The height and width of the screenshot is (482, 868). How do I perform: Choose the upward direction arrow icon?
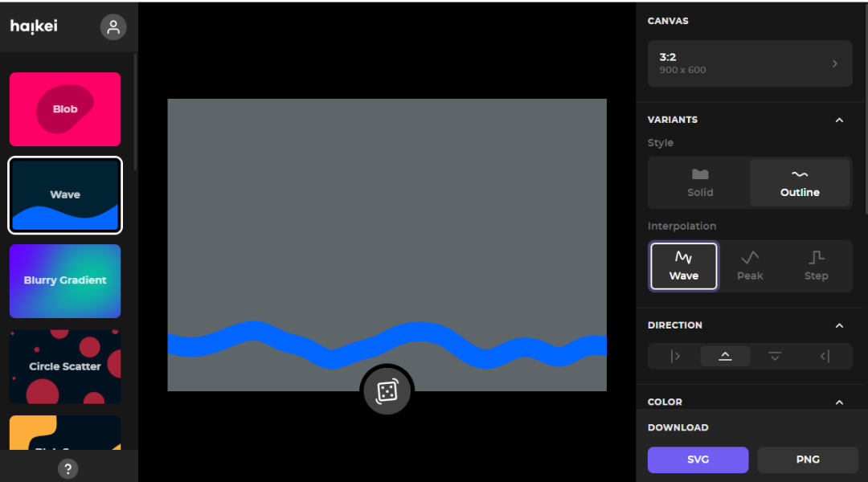(725, 356)
